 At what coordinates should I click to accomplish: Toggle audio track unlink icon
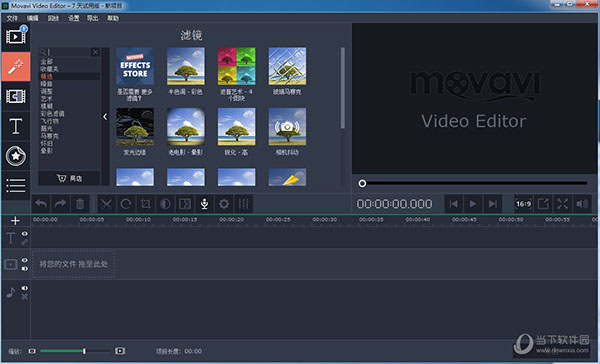tap(24, 297)
